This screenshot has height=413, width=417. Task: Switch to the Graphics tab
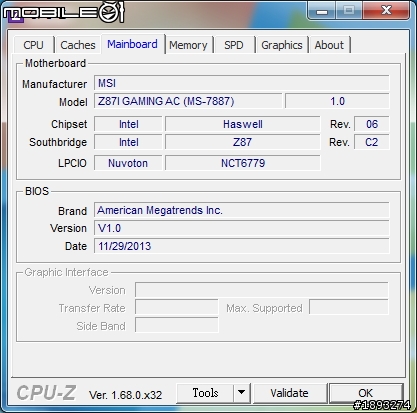click(282, 45)
